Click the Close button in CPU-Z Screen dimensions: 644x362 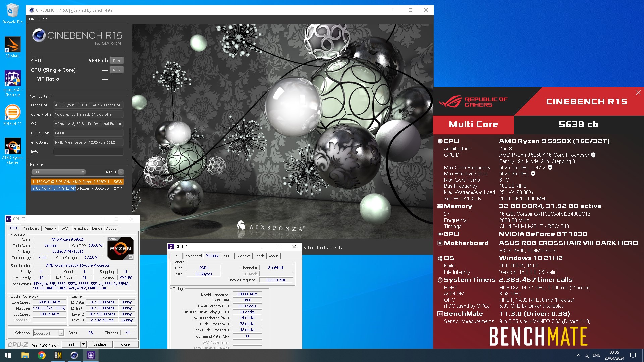tap(125, 344)
